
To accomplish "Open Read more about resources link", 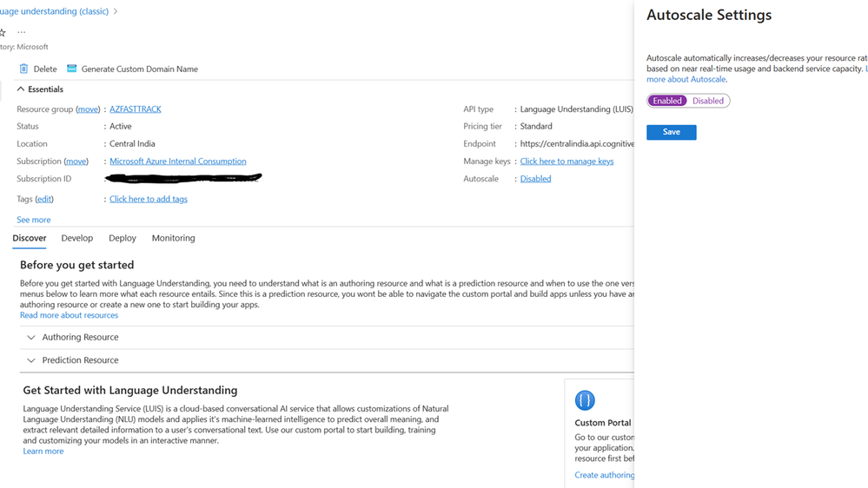I will (x=70, y=315).
